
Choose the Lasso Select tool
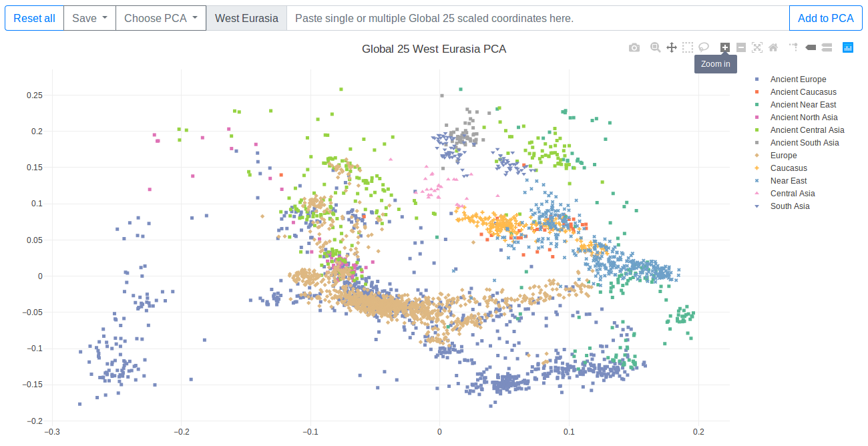coord(704,47)
